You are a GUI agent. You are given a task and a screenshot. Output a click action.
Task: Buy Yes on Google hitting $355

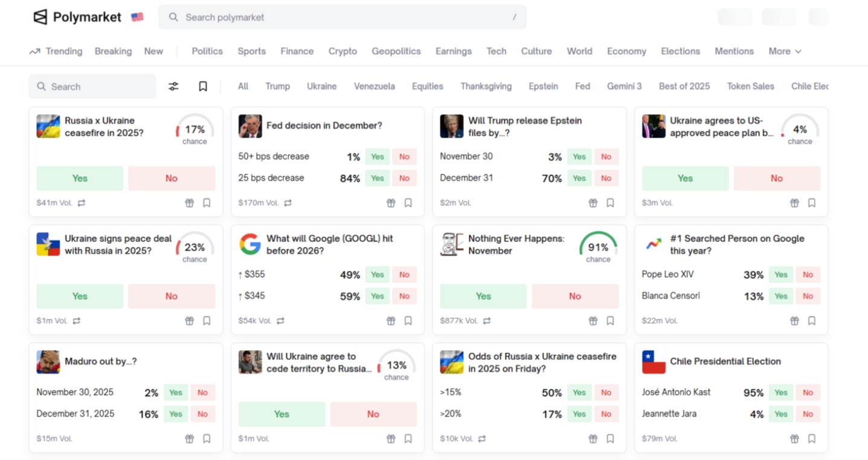(x=378, y=275)
